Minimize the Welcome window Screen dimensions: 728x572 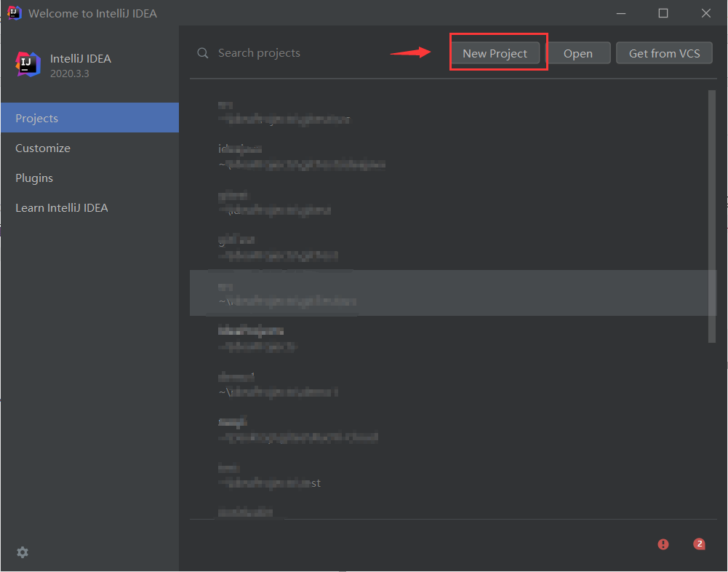click(621, 13)
